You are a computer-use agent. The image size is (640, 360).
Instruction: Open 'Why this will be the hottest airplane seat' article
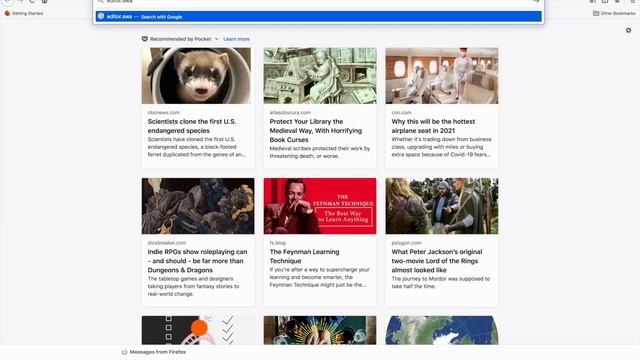point(433,126)
